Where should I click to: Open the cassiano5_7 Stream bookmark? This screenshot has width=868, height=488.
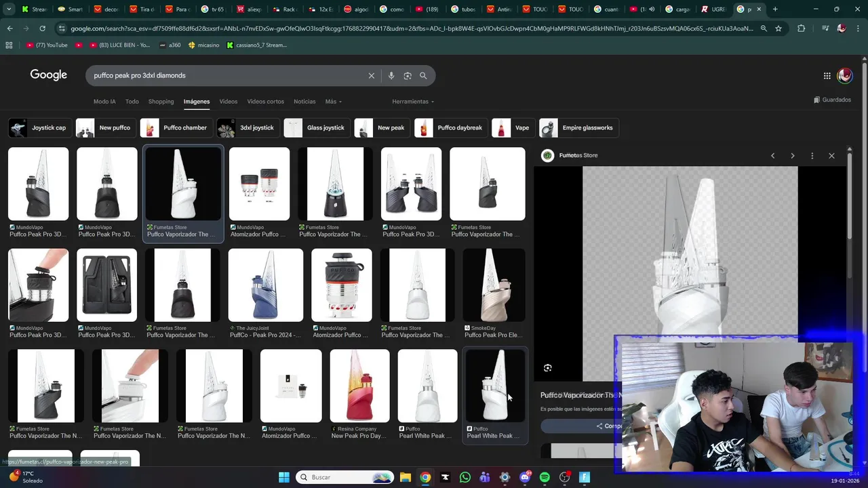256,45
